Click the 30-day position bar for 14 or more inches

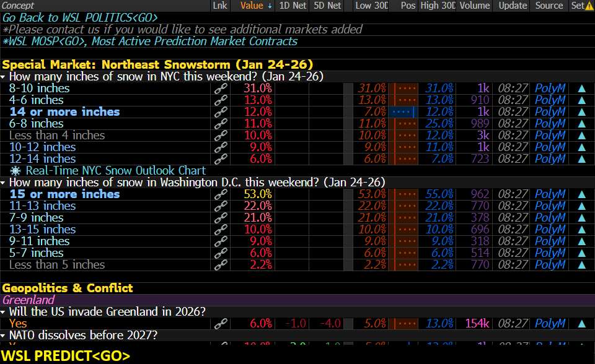(x=403, y=112)
